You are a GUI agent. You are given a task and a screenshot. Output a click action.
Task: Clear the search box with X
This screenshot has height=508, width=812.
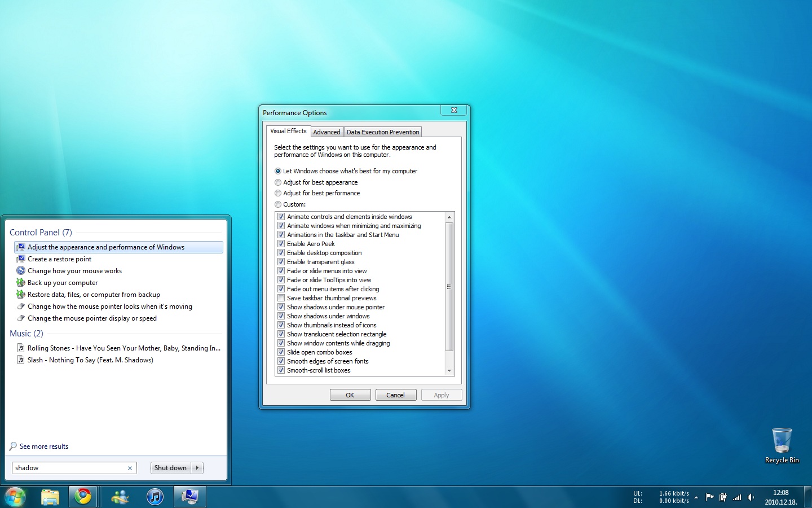130,468
